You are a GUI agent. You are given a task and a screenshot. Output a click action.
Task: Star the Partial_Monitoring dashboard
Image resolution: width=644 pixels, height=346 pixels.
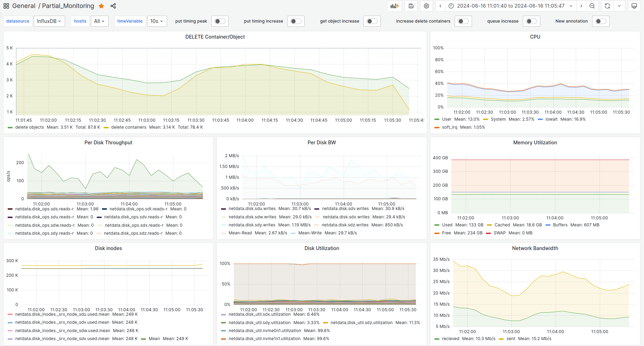click(101, 6)
